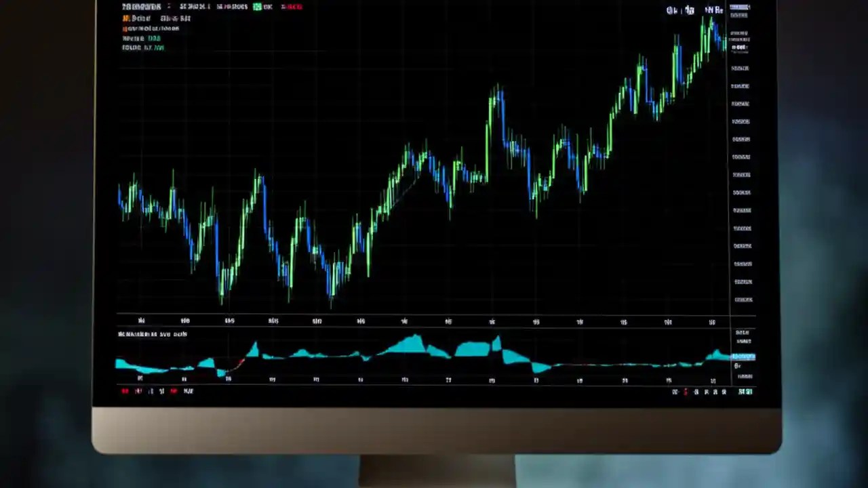Viewport: 868px width, 488px height.
Task: Open the orange alert icon below the ticker
Action: [126, 18]
